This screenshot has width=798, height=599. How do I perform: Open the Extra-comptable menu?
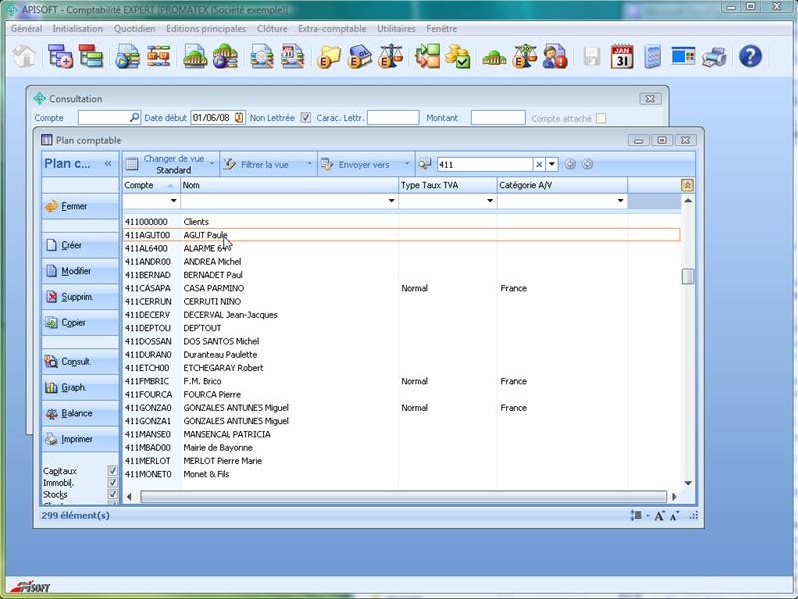[332, 29]
